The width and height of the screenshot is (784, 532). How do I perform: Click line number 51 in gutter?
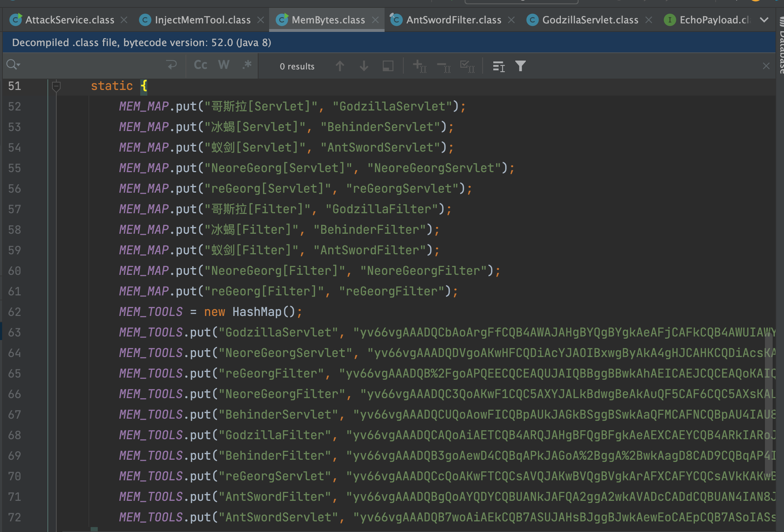click(x=15, y=86)
